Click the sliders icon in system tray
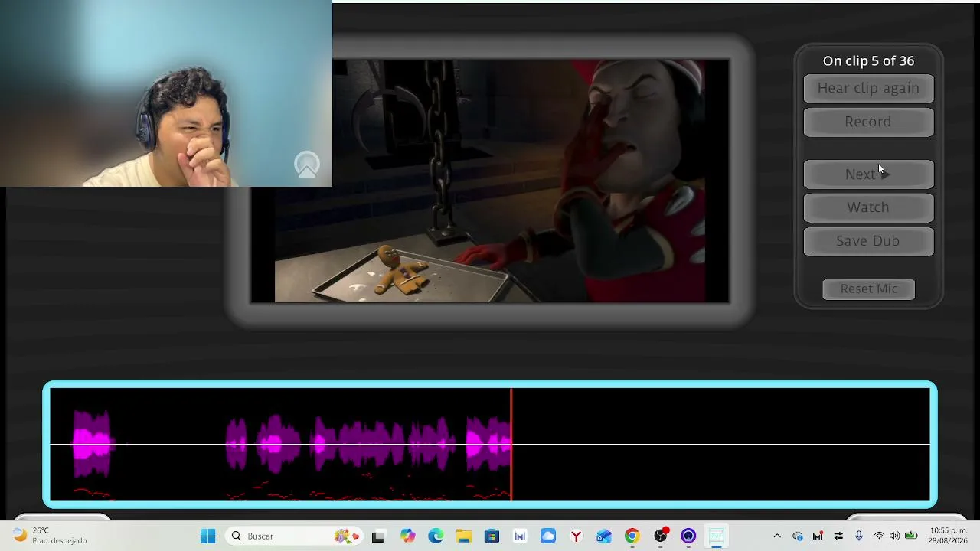This screenshot has width=980, height=551. (838, 536)
